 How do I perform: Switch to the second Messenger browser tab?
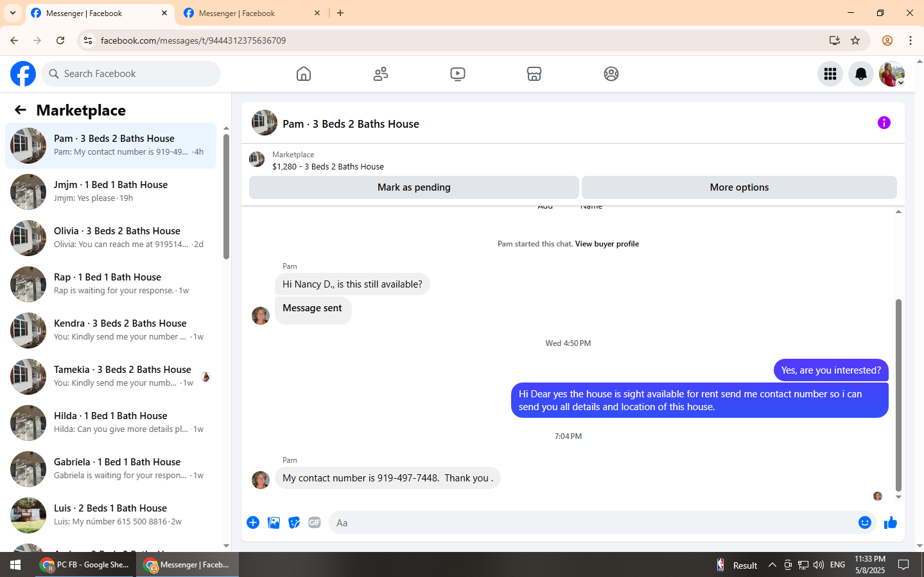(x=252, y=13)
